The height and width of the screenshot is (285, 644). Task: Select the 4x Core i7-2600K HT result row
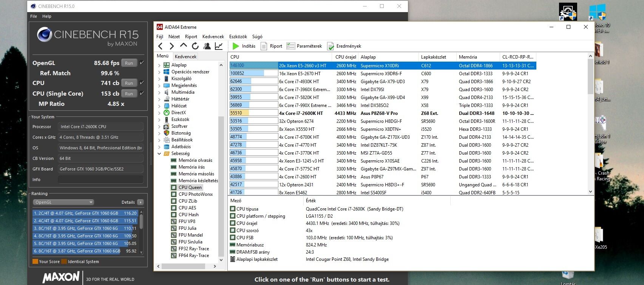click(382, 113)
